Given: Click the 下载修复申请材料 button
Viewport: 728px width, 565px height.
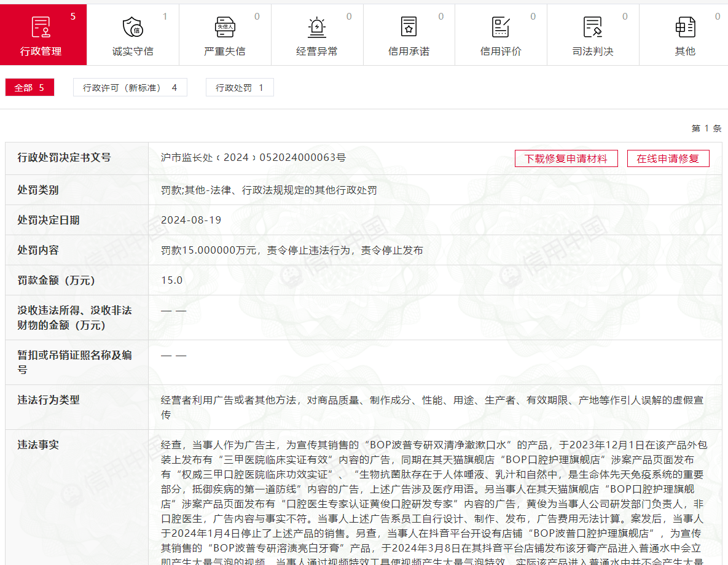Looking at the screenshot, I should click(x=566, y=158).
